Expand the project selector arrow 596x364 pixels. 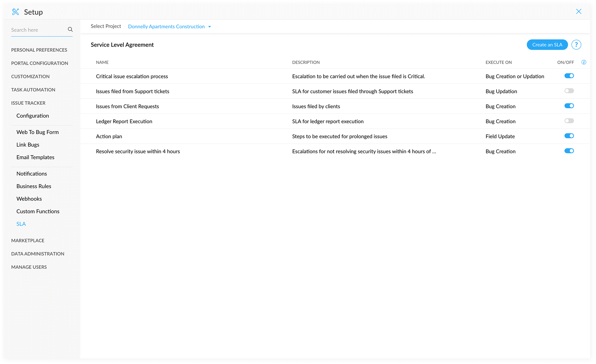[x=209, y=27]
